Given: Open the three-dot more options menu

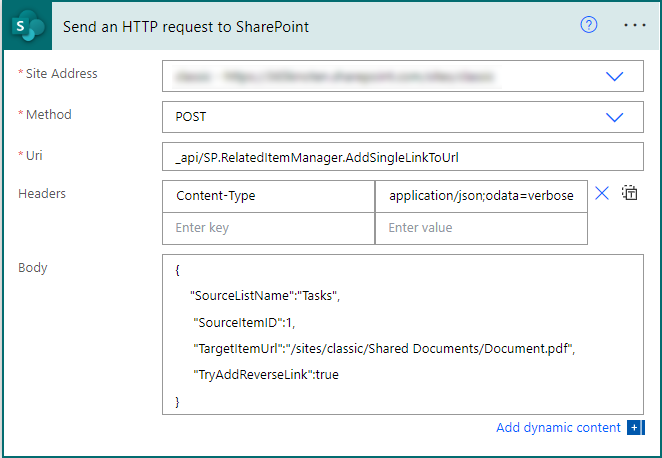Looking at the screenshot, I should coord(635,25).
